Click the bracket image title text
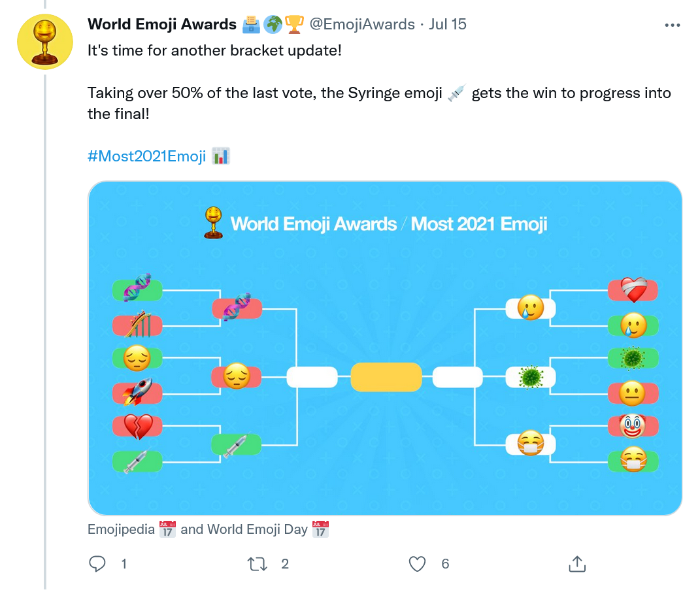The width and height of the screenshot is (700, 594). click(x=388, y=224)
